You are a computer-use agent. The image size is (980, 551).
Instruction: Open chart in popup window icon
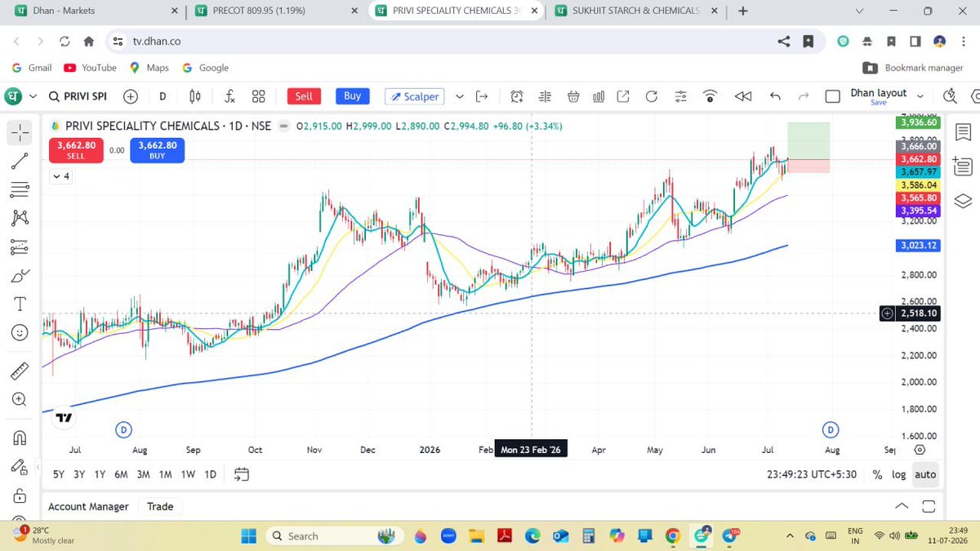(x=624, y=96)
